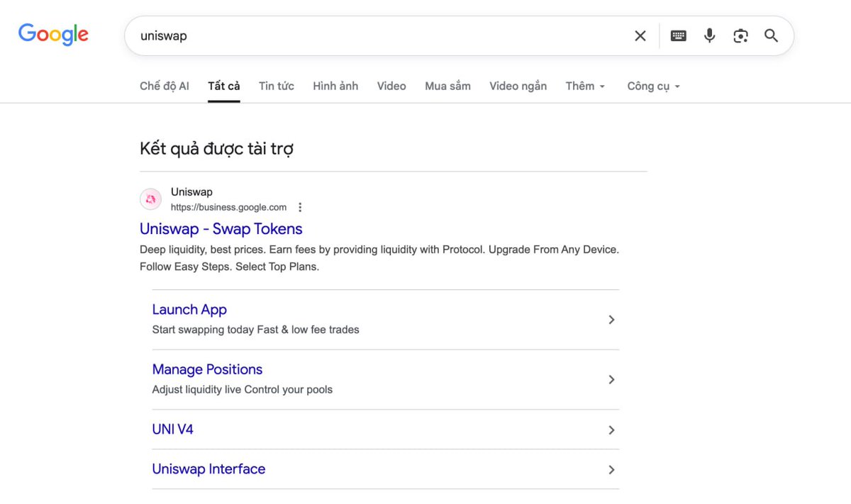This screenshot has width=851, height=504.
Task: Open Uniswap - Swap Tokens ad link
Action: (x=221, y=229)
